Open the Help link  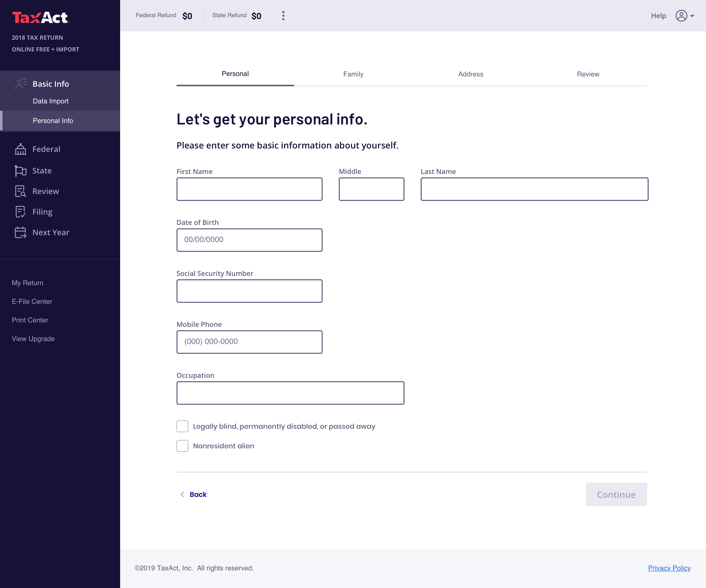point(658,16)
